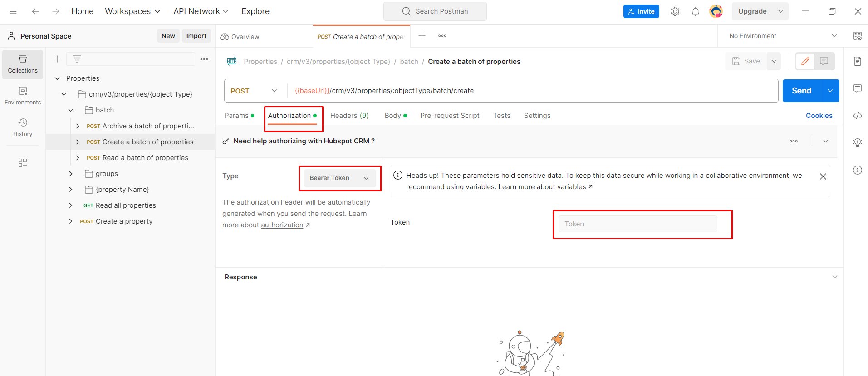Switch to the Headers tab
This screenshot has width=868, height=376.
pyautogui.click(x=349, y=116)
